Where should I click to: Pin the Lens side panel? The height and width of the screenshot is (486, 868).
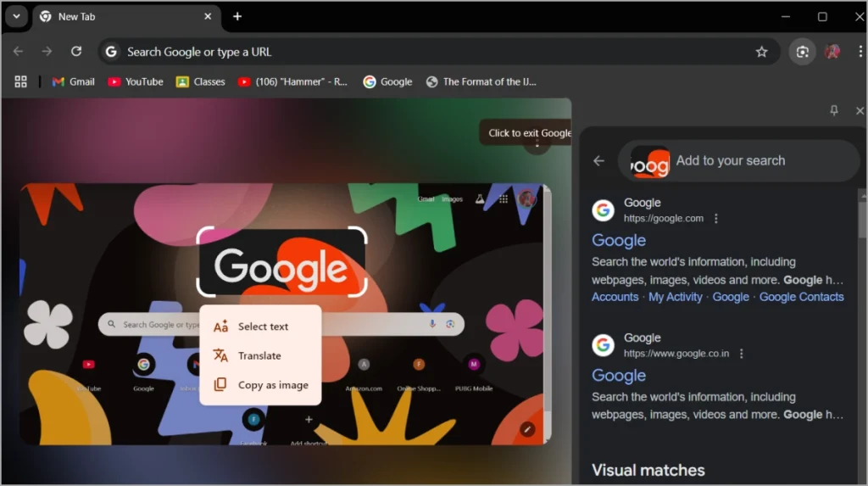[834, 110]
